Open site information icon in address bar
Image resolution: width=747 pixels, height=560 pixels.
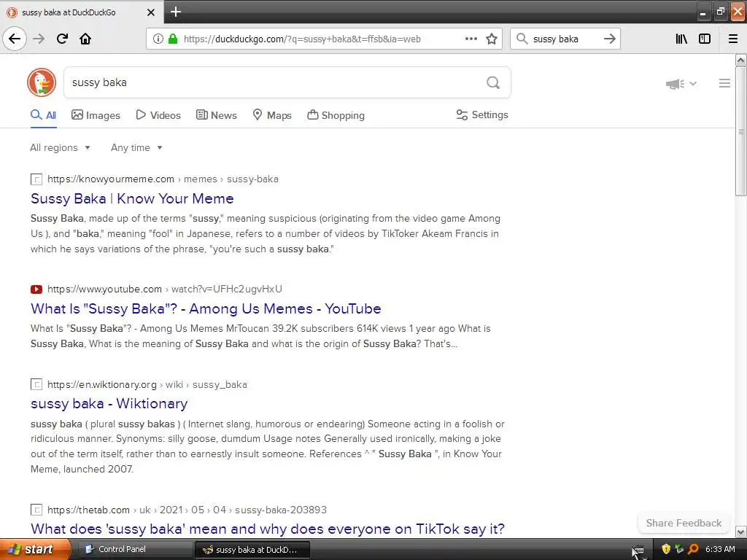tap(158, 39)
